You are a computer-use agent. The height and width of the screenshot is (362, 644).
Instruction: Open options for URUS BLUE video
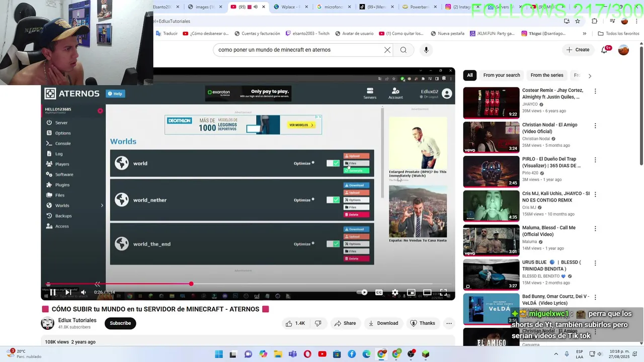595,263
